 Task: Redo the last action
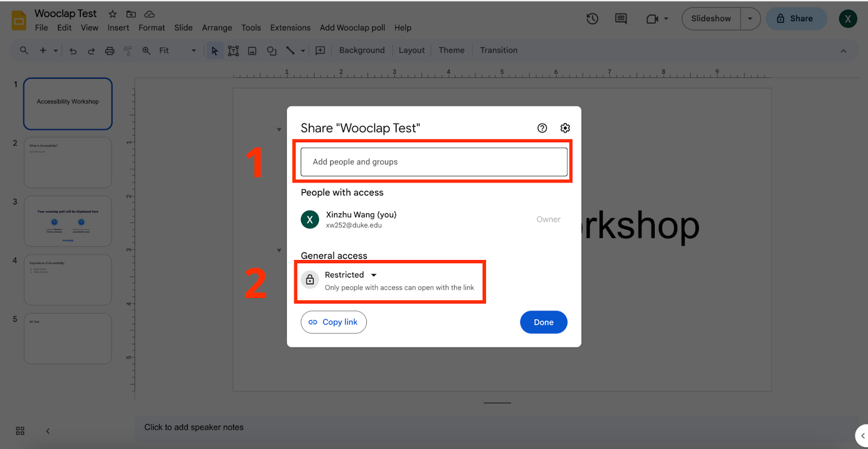coord(91,50)
